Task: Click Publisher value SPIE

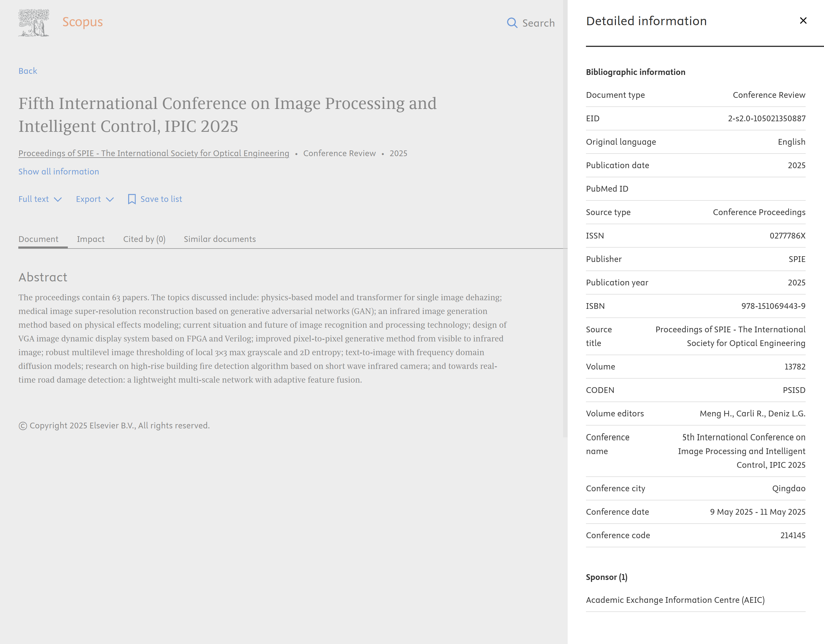Action: coord(797,259)
